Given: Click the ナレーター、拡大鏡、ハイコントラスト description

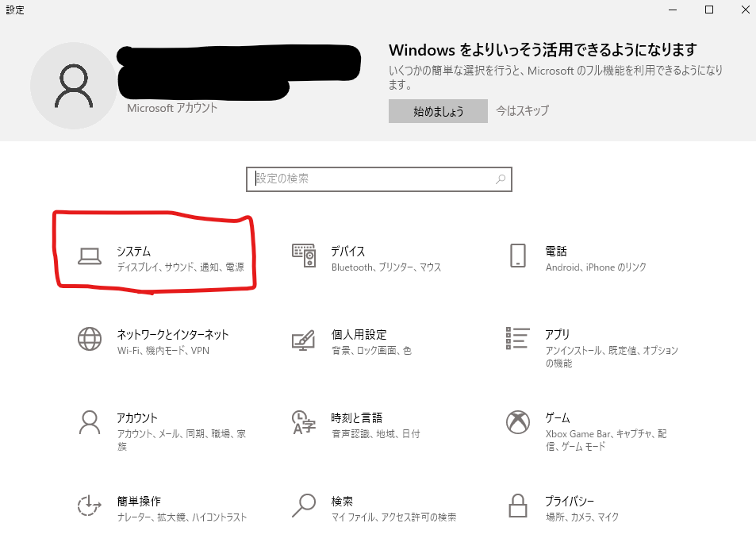Looking at the screenshot, I should pos(182,517).
